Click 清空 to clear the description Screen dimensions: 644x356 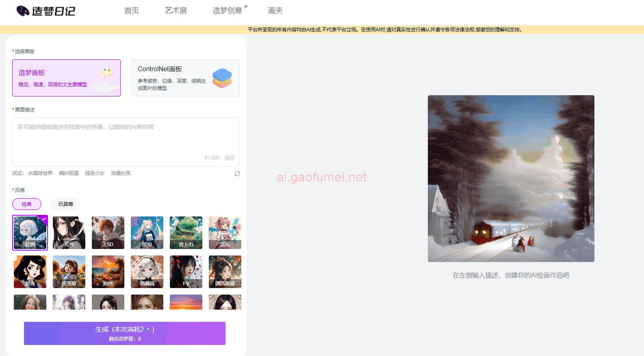(x=230, y=158)
